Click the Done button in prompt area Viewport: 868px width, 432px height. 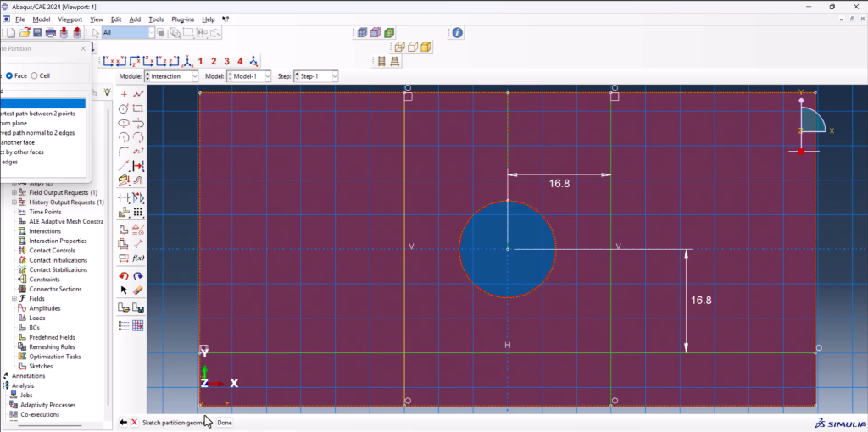pyautogui.click(x=224, y=422)
